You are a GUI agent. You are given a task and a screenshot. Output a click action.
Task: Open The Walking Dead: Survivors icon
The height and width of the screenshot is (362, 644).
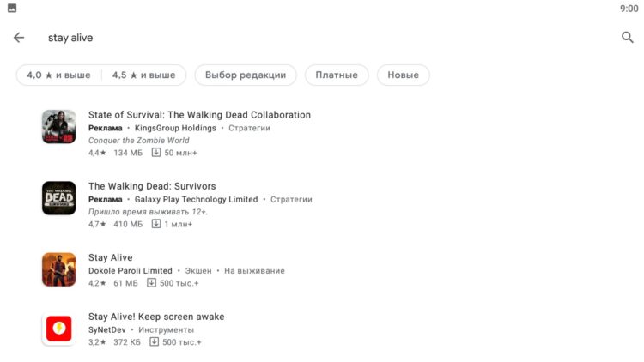58,198
